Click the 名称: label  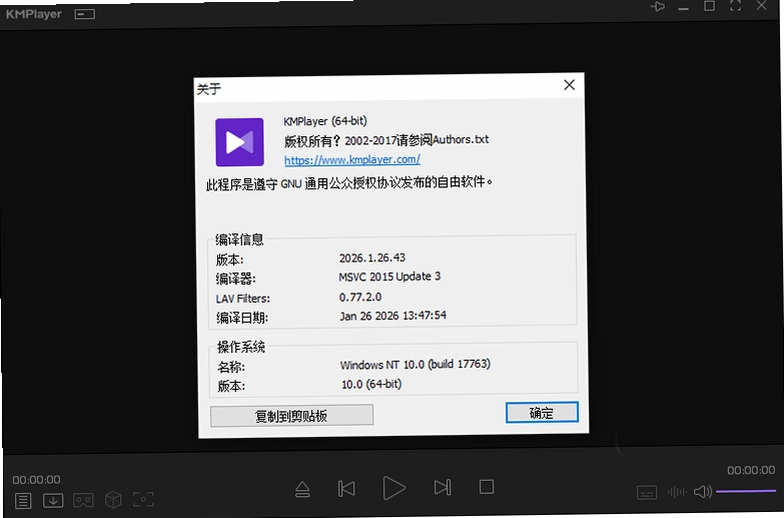pos(231,368)
